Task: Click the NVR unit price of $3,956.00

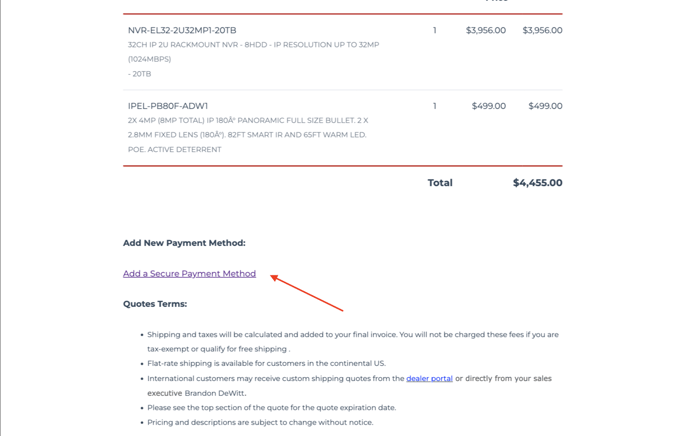Action: click(x=485, y=31)
